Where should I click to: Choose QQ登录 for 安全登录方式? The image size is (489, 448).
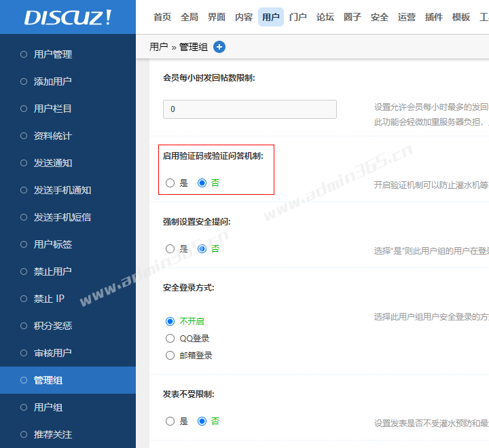point(170,339)
